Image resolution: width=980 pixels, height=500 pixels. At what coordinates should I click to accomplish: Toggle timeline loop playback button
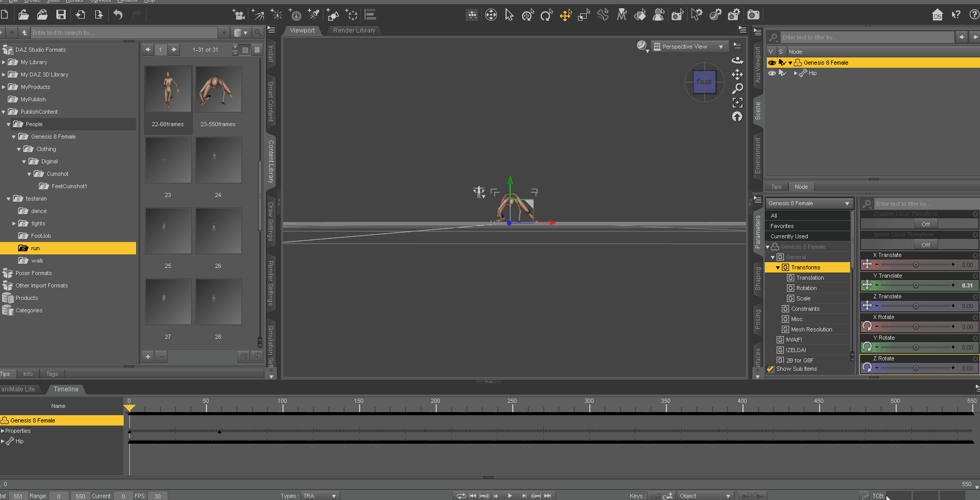point(461,496)
